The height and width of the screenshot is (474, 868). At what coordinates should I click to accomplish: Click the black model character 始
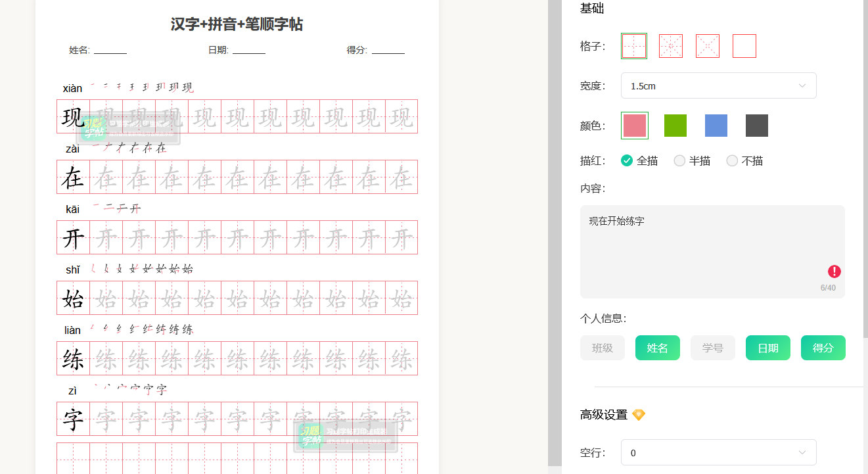point(73,298)
